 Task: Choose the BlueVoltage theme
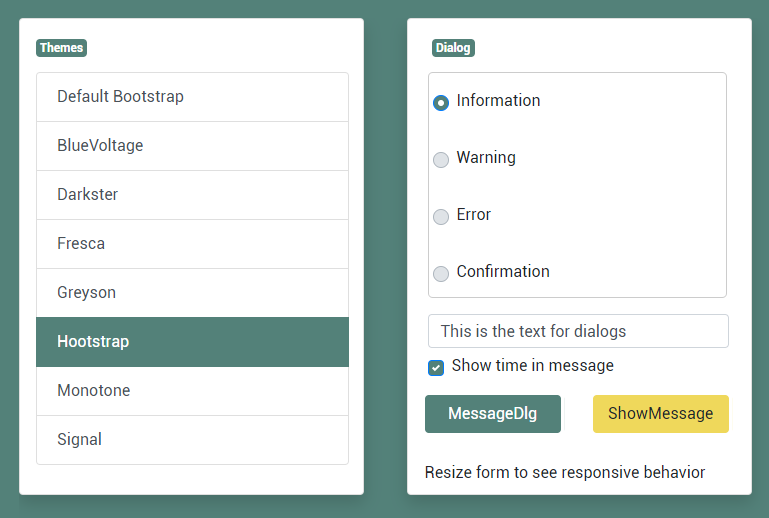coord(192,146)
